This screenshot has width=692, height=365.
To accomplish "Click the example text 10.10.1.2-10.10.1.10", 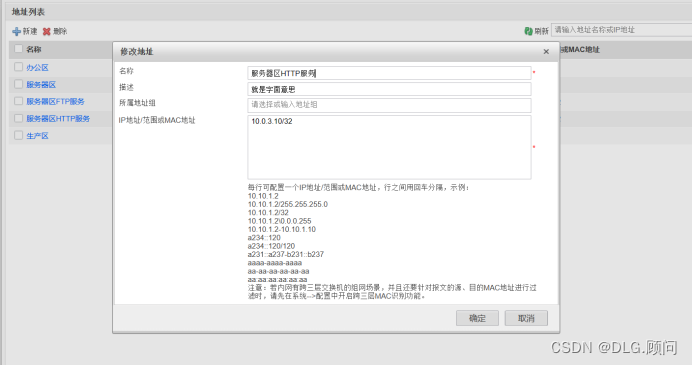I will coord(282,230).
